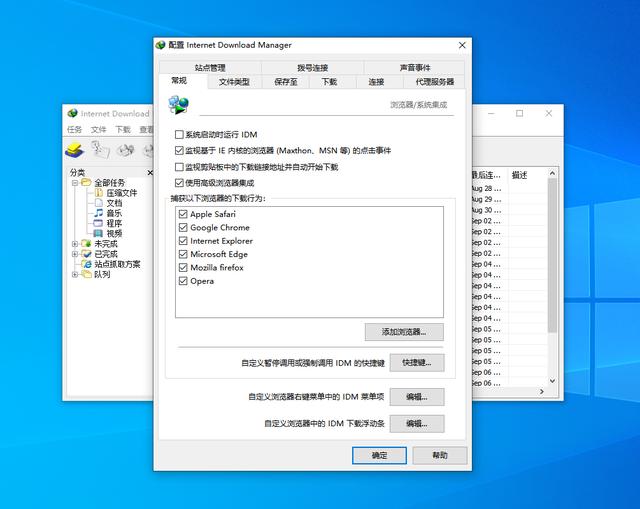This screenshot has width=640, height=509.
Task: Click the 视频 video icon
Action: point(98,233)
